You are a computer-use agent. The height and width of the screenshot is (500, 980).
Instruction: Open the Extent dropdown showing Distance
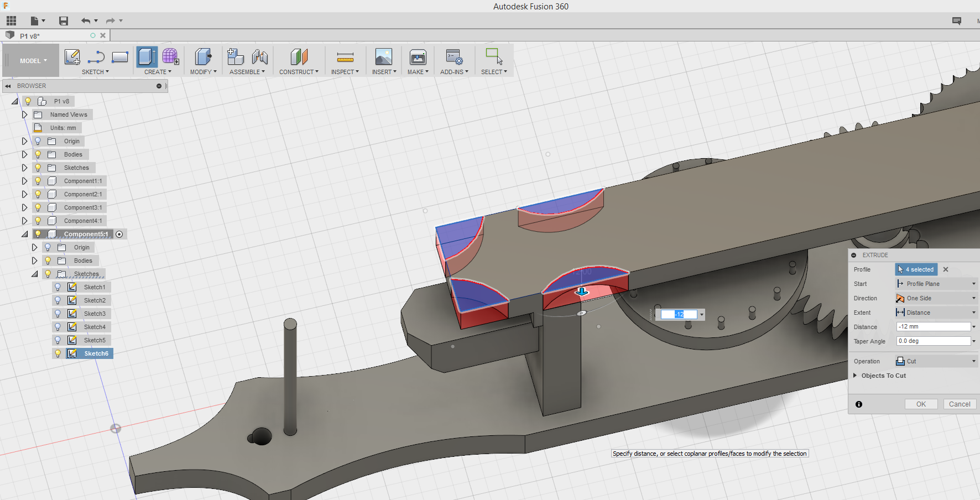point(936,312)
